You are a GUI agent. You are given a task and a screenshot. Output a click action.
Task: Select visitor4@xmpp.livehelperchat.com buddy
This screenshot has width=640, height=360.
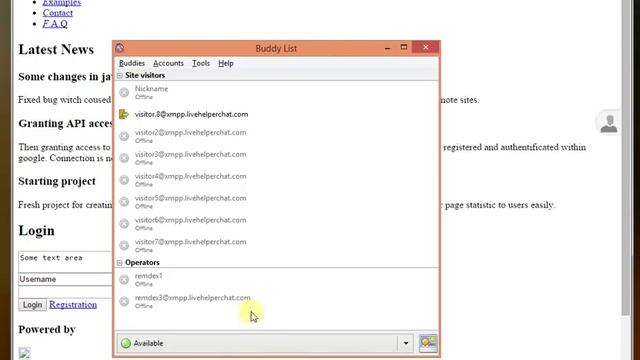click(x=277, y=180)
